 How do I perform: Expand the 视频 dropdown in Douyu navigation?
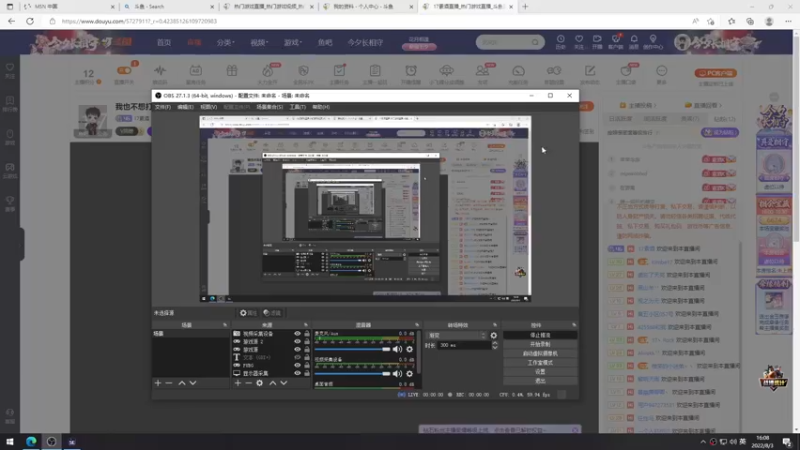[x=259, y=42]
